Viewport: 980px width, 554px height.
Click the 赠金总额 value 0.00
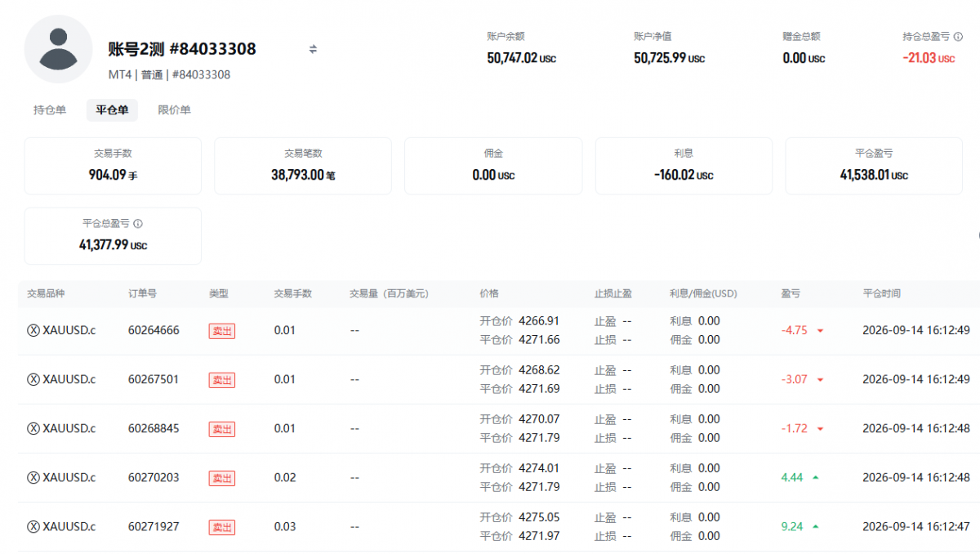tap(804, 58)
